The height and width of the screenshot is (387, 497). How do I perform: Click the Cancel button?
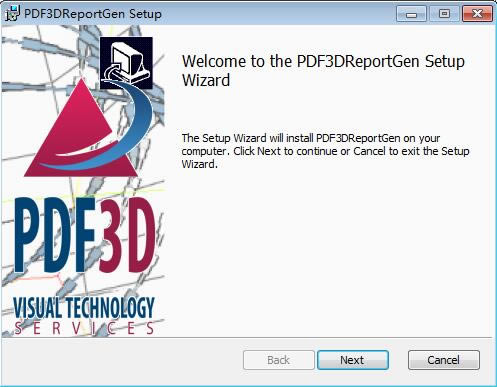pyautogui.click(x=444, y=360)
